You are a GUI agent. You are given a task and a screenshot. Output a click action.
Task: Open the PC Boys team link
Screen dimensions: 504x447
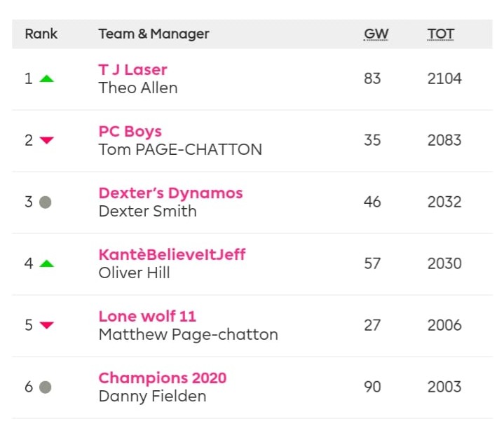tap(130, 131)
